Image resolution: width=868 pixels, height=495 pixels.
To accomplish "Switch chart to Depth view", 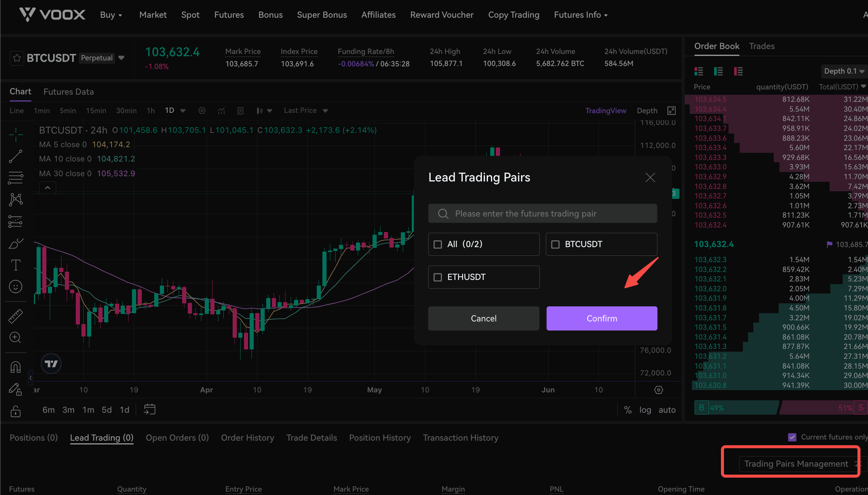I will tap(647, 111).
